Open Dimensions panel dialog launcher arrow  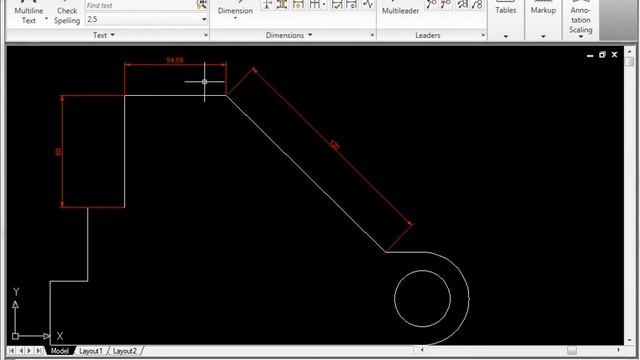click(x=372, y=36)
